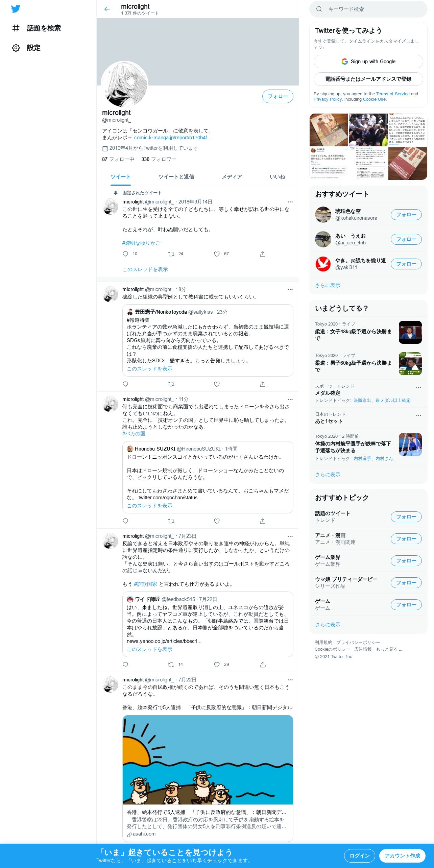Viewport: 434px width, 868px height.
Task: Show more in いまどうしてる？ trends
Action: click(x=368, y=475)
